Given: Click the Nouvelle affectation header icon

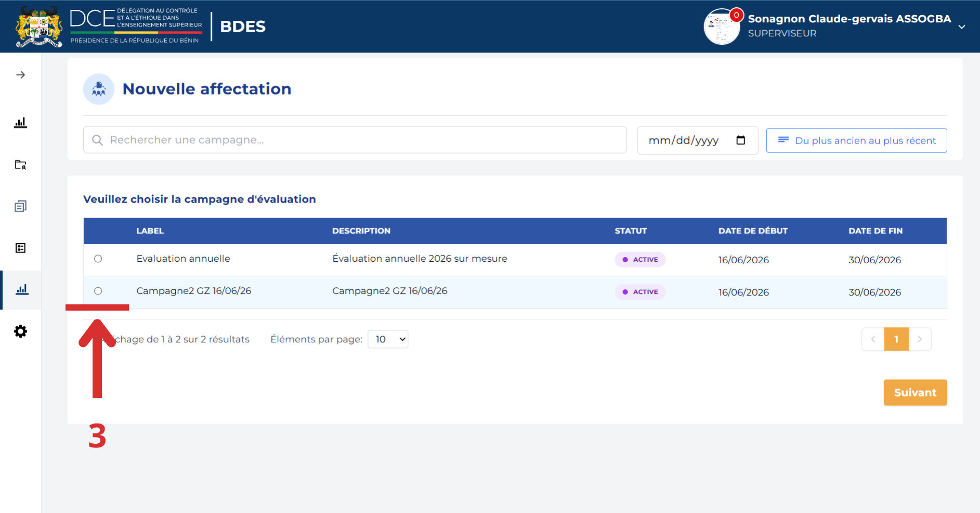Looking at the screenshot, I should [99, 89].
